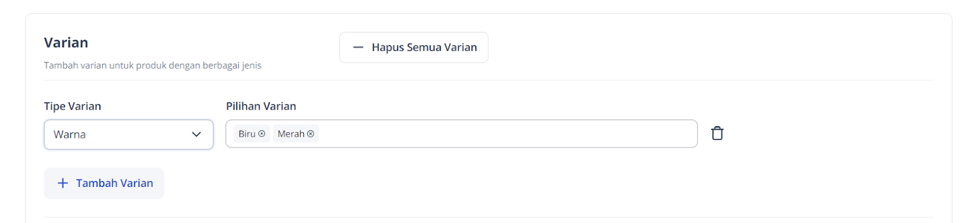Click the Tambah Varian text label

pyautogui.click(x=115, y=183)
